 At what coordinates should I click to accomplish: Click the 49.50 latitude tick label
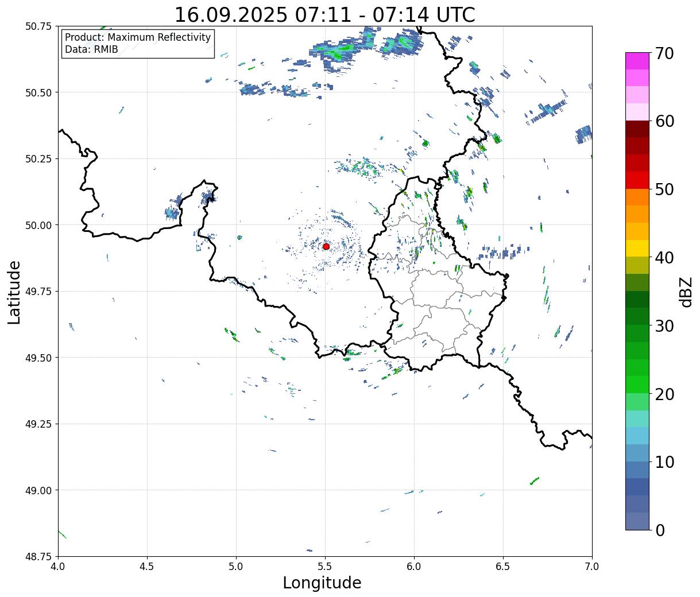pyautogui.click(x=38, y=358)
